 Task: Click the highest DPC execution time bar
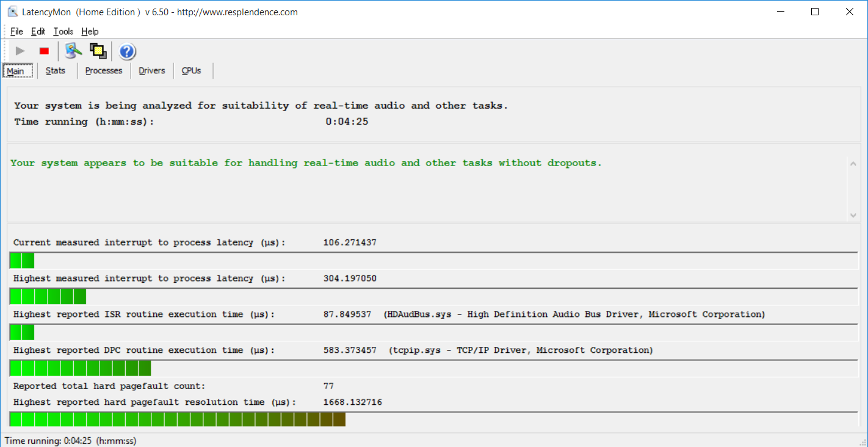click(x=434, y=368)
